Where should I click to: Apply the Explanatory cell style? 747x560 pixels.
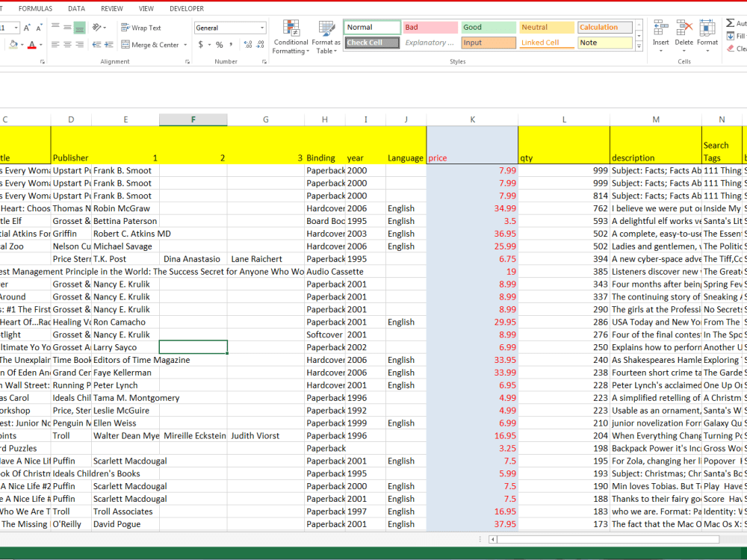click(x=431, y=43)
